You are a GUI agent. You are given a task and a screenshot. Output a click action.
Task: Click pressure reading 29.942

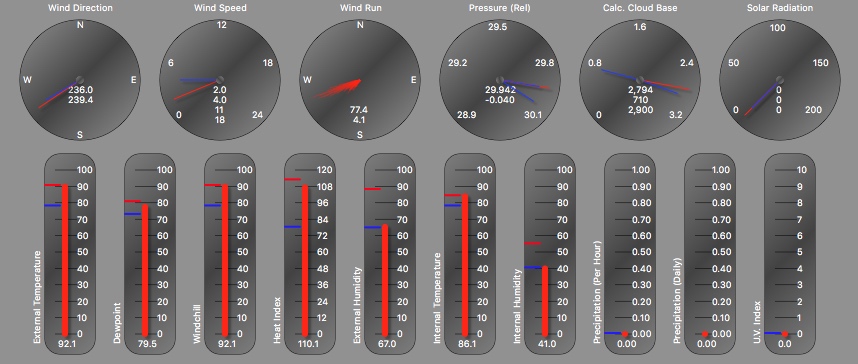click(x=500, y=90)
